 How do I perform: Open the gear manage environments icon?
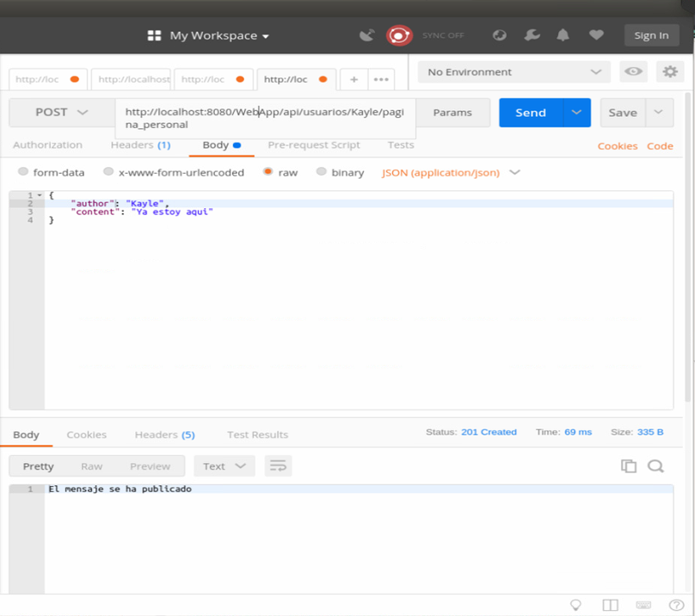click(670, 71)
